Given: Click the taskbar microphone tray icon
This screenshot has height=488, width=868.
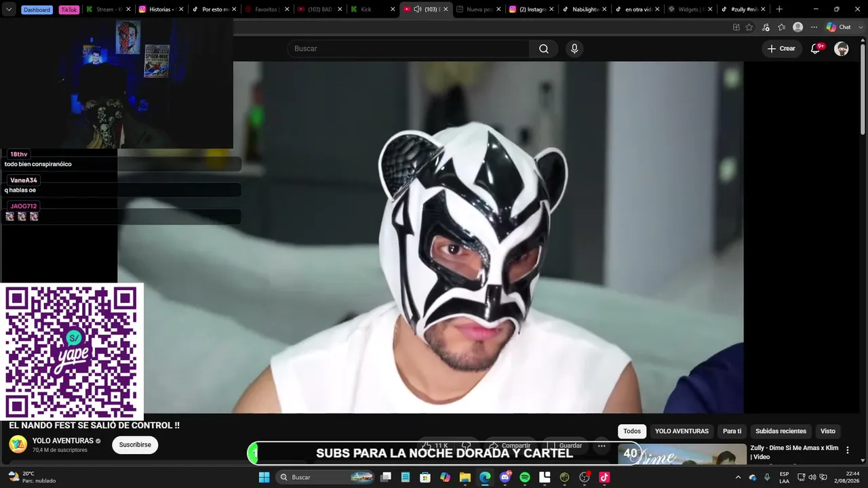Looking at the screenshot, I should tap(767, 477).
